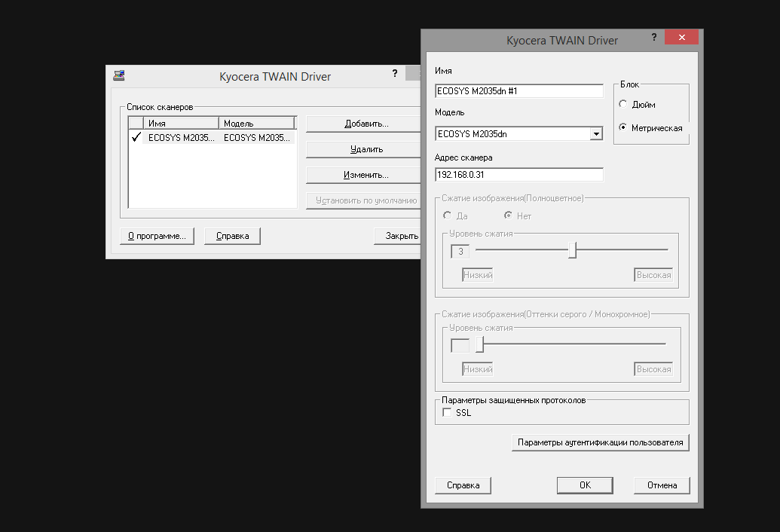Click the full-color compression level slider thumb
This screenshot has height=532, width=780.
pyautogui.click(x=573, y=250)
